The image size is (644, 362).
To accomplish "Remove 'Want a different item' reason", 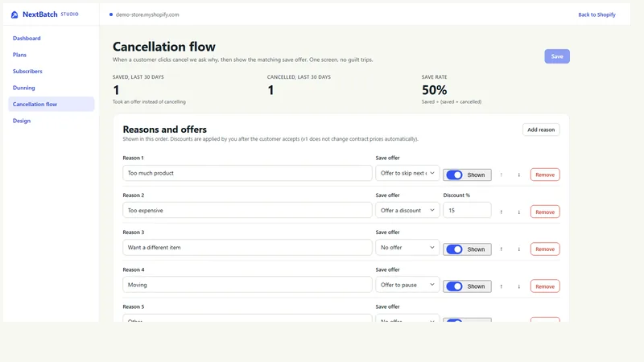I will click(x=545, y=249).
